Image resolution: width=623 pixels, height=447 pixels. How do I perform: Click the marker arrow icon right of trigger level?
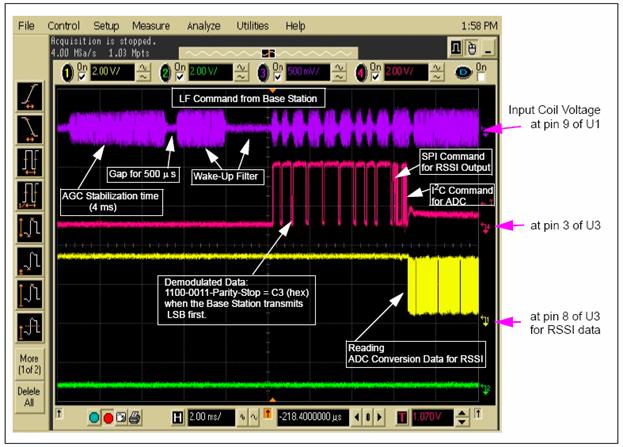478,414
